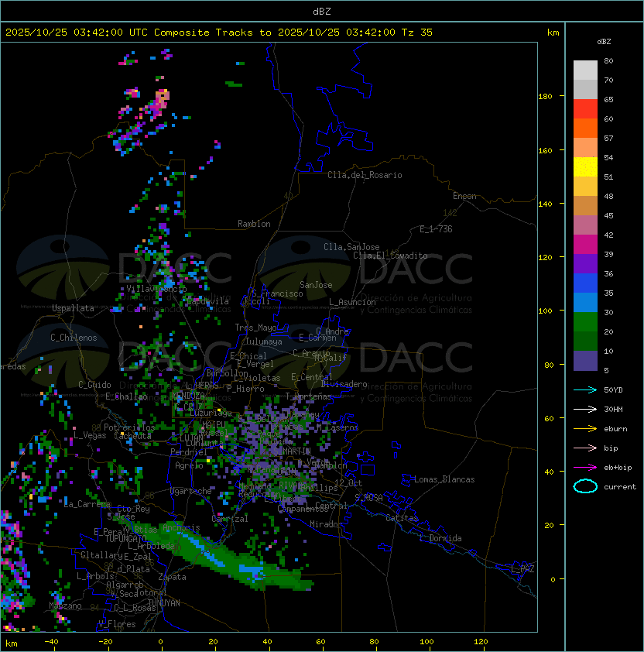Pick the violet 36-39 dBZ legend swatch
This screenshot has width=644, height=652.
[585, 264]
